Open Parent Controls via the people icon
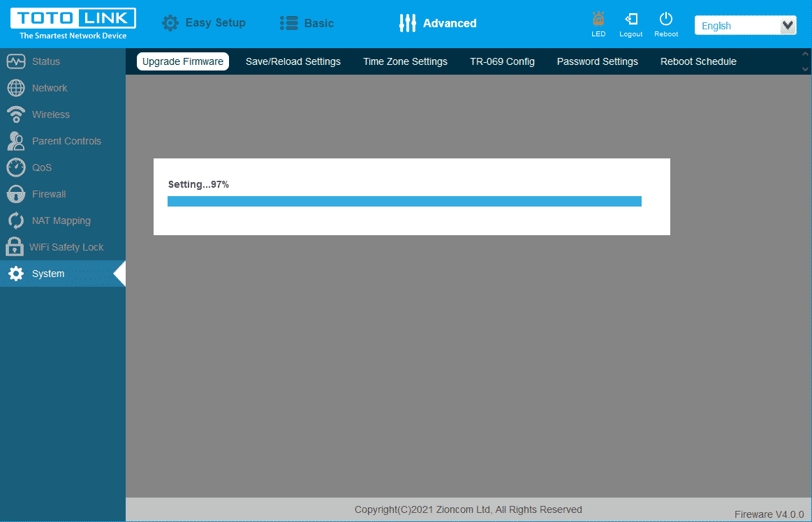Screen dimensions: 812x522 [16, 141]
